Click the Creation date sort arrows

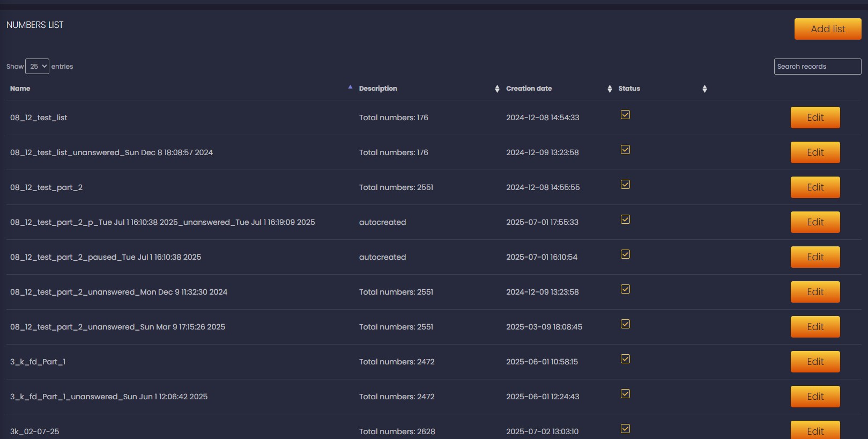tap(610, 89)
